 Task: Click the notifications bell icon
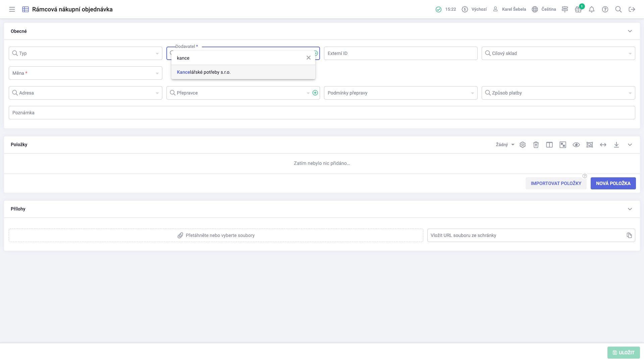pyautogui.click(x=592, y=9)
